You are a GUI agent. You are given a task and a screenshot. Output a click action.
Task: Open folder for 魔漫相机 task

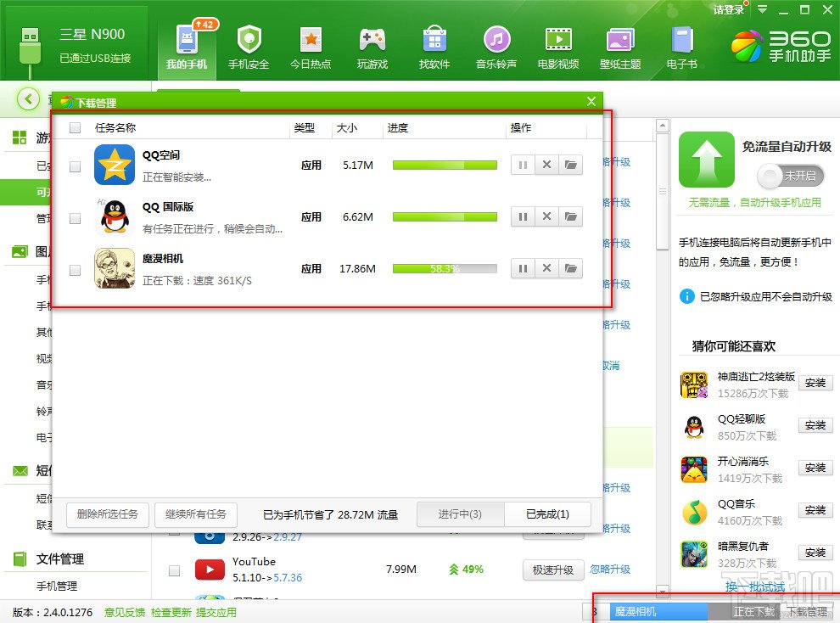point(570,268)
